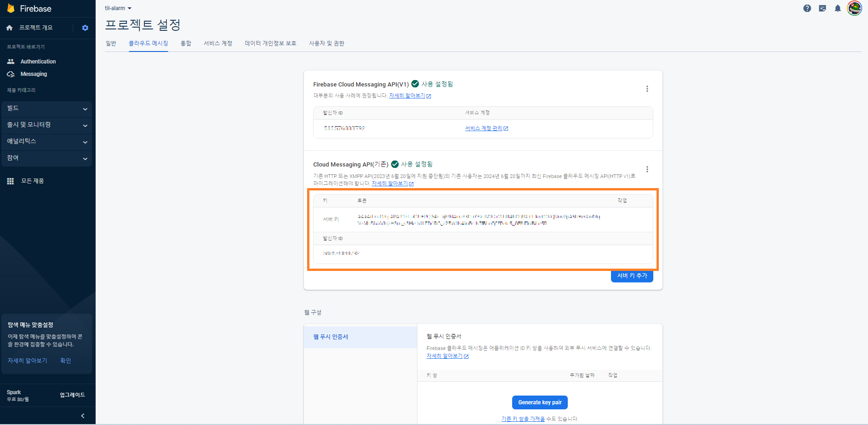Collapse the sidebar with the chevron arrow
This screenshot has width=868, height=425.
[83, 416]
